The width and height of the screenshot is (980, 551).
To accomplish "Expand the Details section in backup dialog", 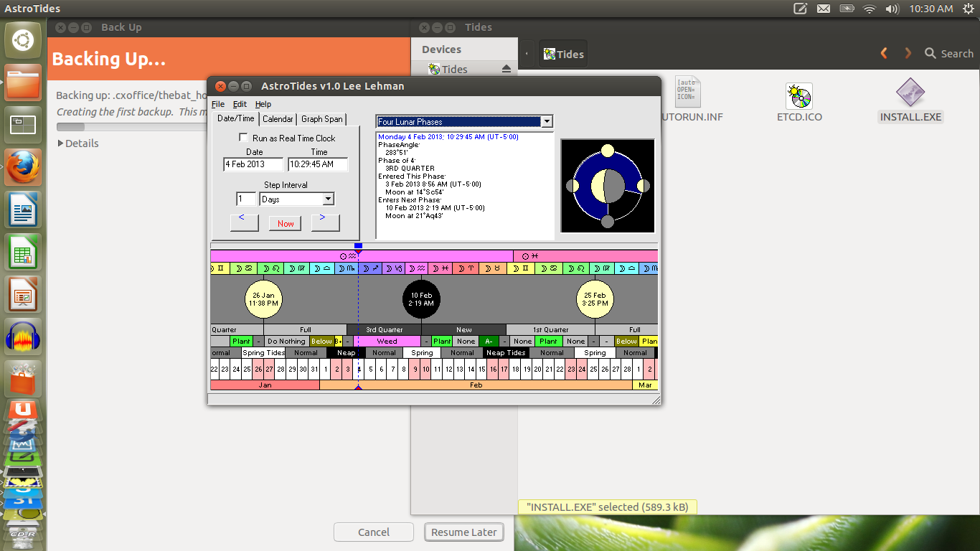I will [79, 143].
